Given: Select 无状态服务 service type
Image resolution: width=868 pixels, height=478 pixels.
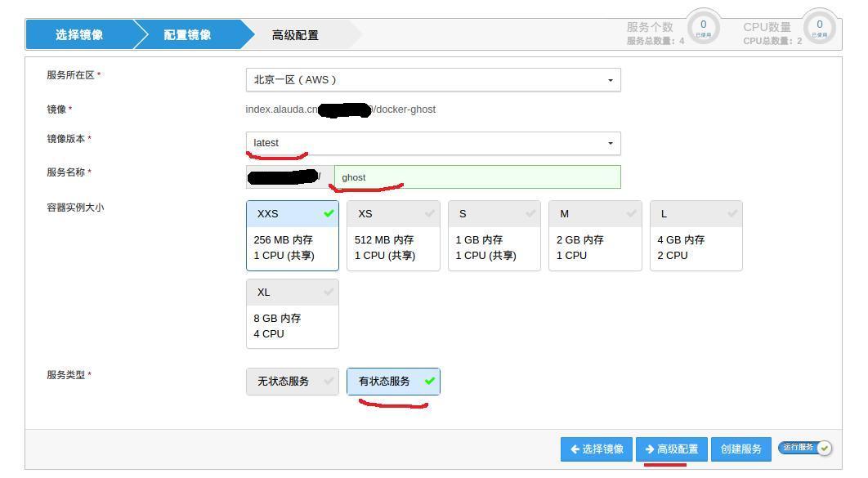Looking at the screenshot, I should [x=292, y=382].
